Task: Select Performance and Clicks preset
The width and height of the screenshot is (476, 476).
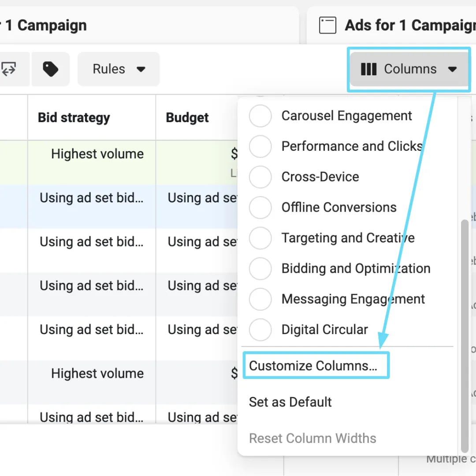Action: (x=260, y=146)
